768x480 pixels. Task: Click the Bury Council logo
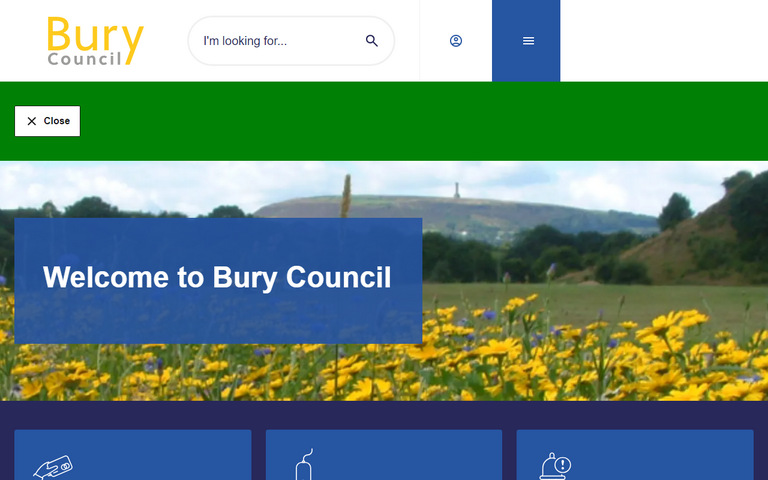click(95, 41)
